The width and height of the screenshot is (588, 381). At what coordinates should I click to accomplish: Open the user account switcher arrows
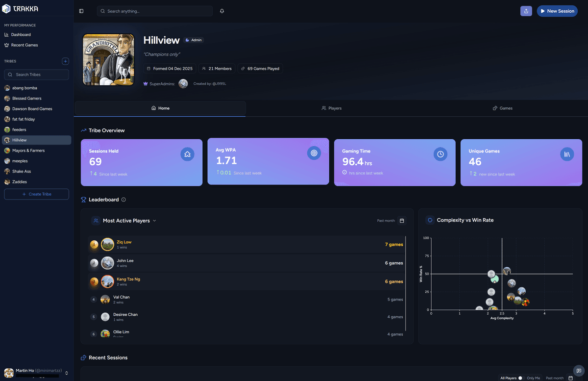67,373
